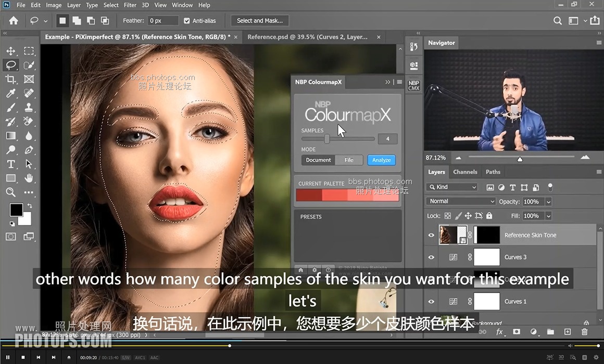Open the Navigator panel menu
Viewport: 604px width, 364px height.
pos(599,43)
